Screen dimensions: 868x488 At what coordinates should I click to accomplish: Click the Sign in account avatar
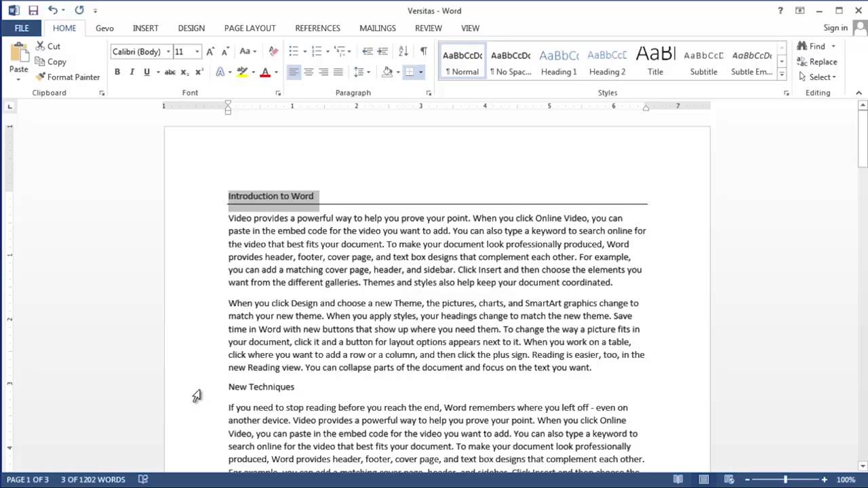click(859, 28)
